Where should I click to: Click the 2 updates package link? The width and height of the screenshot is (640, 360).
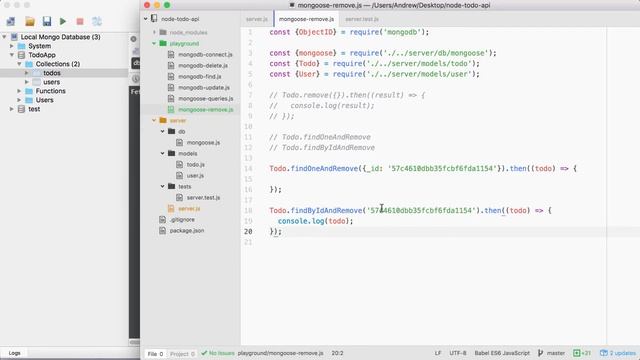point(618,353)
